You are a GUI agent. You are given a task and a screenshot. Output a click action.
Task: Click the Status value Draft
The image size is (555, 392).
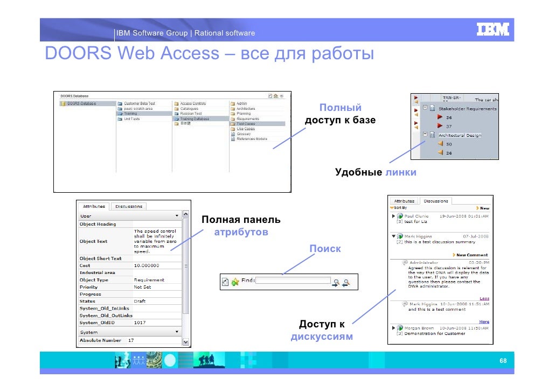pos(140,301)
